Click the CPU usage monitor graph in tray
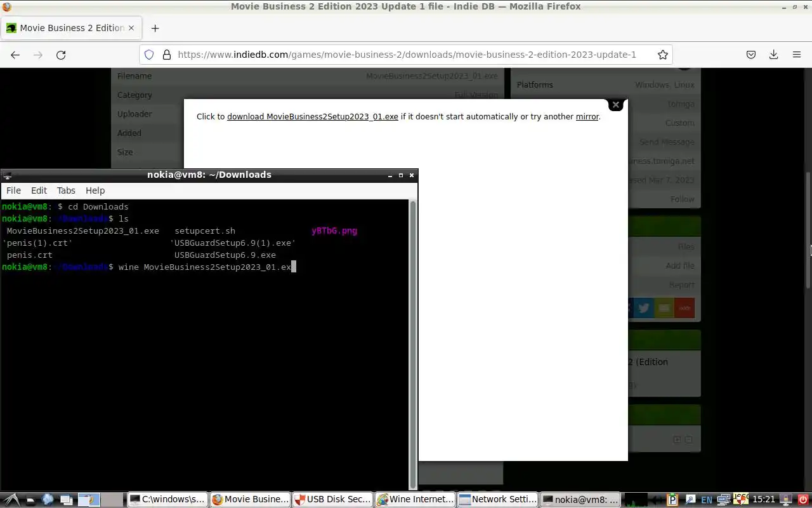The height and width of the screenshot is (508, 812). (x=635, y=500)
